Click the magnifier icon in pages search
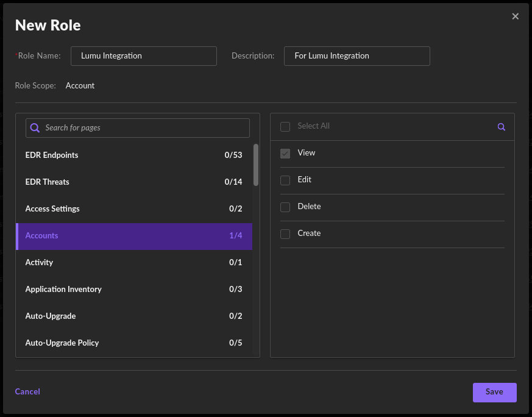Viewport: 532px width, 417px height. tap(35, 128)
